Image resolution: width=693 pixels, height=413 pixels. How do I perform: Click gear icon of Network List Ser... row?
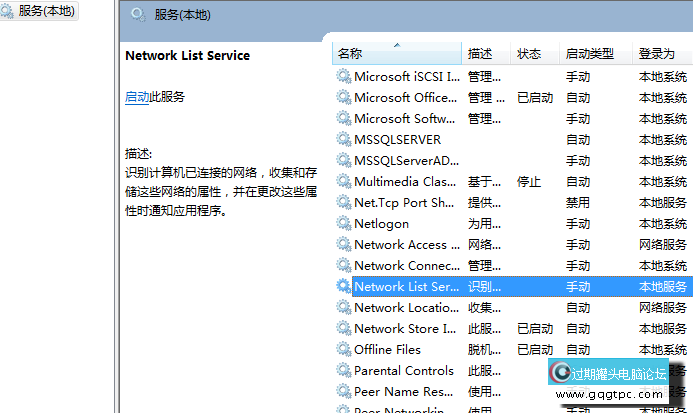click(x=343, y=286)
